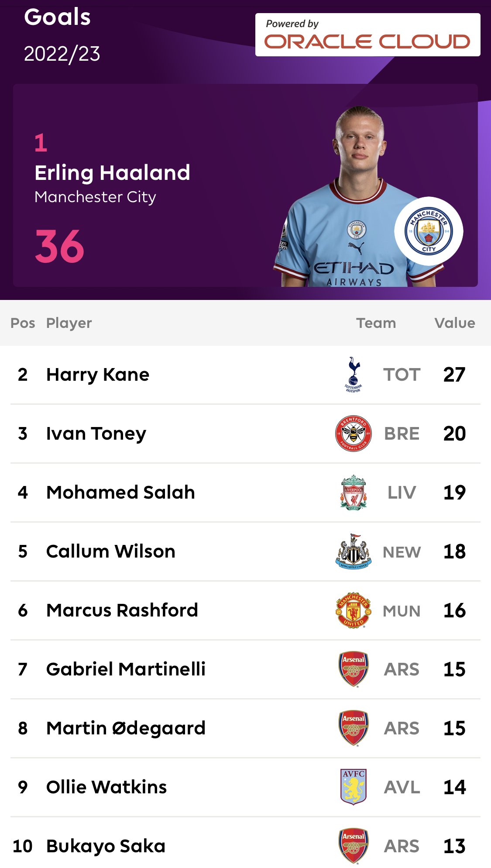Screen dimensions: 491x868
Task: Click the Arsenal badge beside Gabriel Martinelli
Action: (x=354, y=669)
